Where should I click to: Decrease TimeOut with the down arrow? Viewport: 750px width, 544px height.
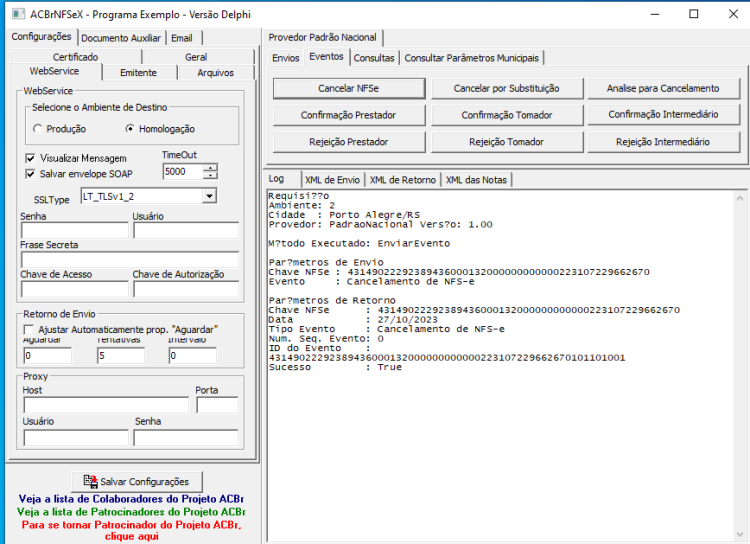[210, 175]
